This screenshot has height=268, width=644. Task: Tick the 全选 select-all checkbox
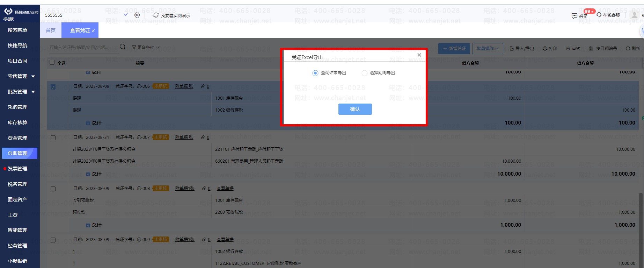click(52, 63)
